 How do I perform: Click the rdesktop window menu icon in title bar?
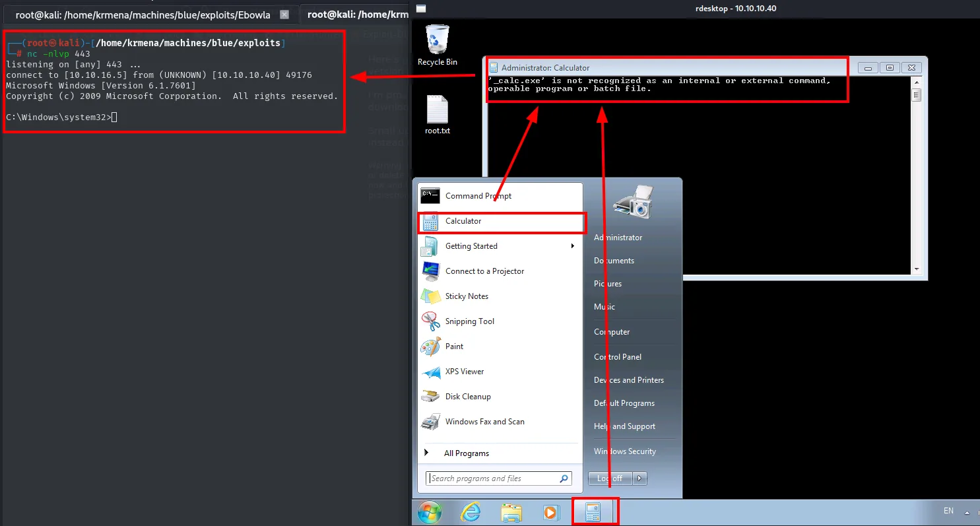[421, 9]
